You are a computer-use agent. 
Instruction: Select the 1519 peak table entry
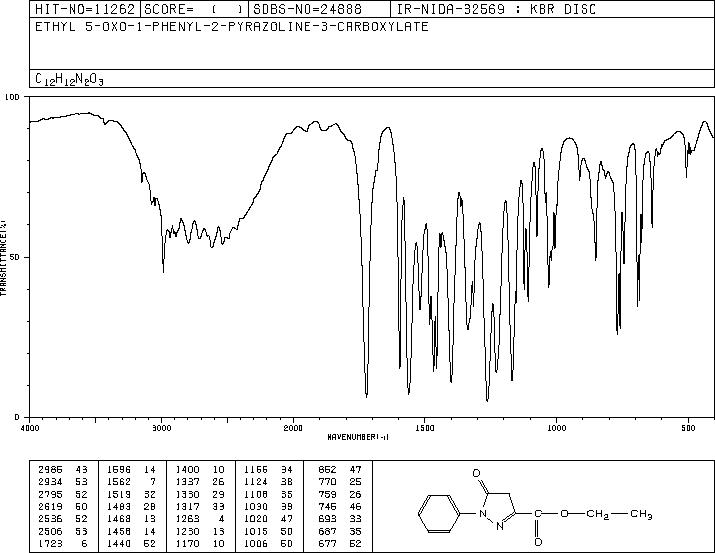[131, 494]
